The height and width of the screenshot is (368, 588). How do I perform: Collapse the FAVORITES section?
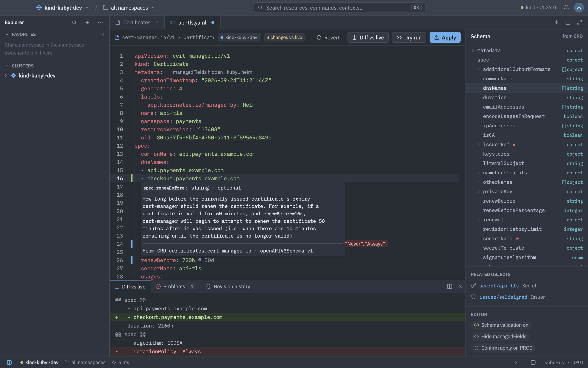point(7,34)
